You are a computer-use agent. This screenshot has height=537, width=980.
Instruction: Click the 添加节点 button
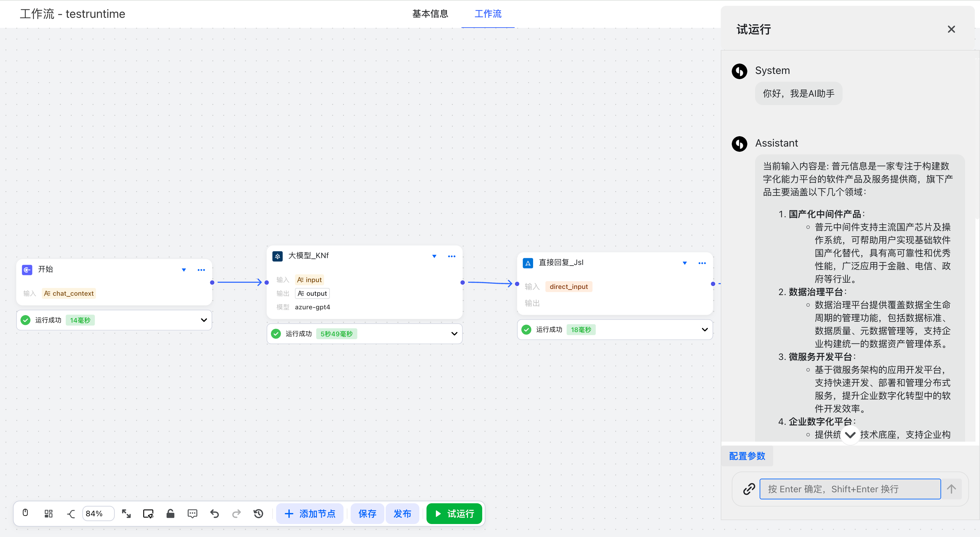point(310,513)
